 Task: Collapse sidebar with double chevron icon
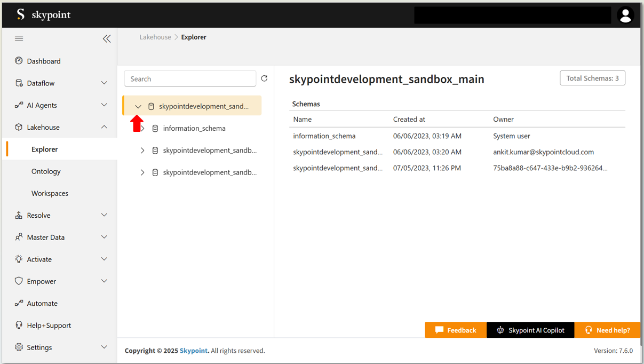[107, 38]
